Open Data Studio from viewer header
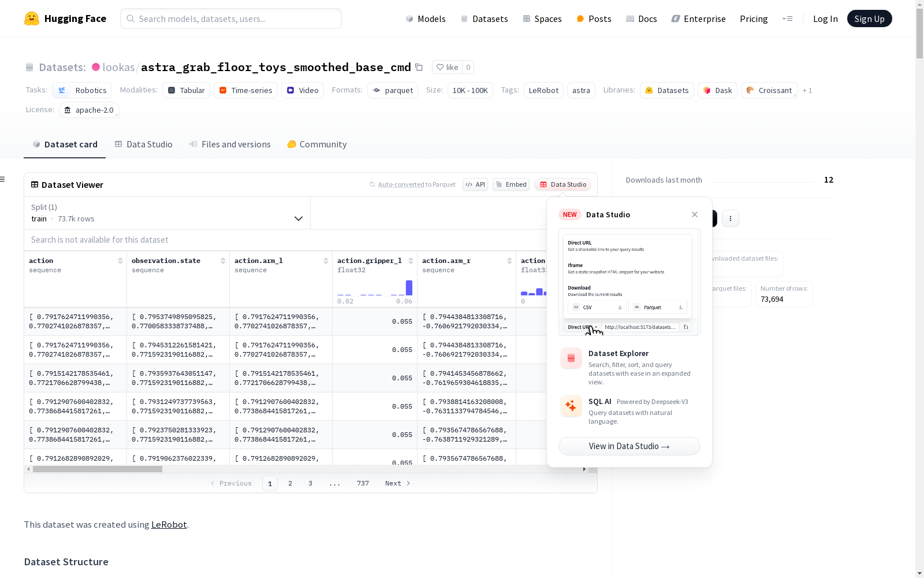The height and width of the screenshot is (578, 924). point(562,184)
